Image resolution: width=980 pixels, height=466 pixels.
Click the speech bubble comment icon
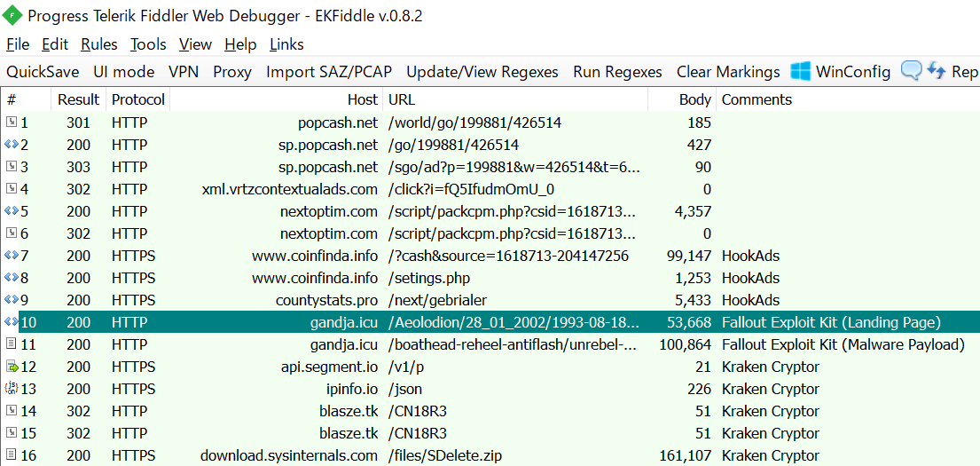(911, 71)
